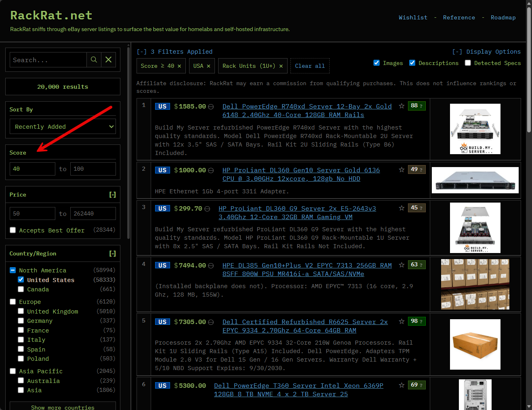Check Accepts Best Offer
This screenshot has width=532, height=410.
[13, 230]
